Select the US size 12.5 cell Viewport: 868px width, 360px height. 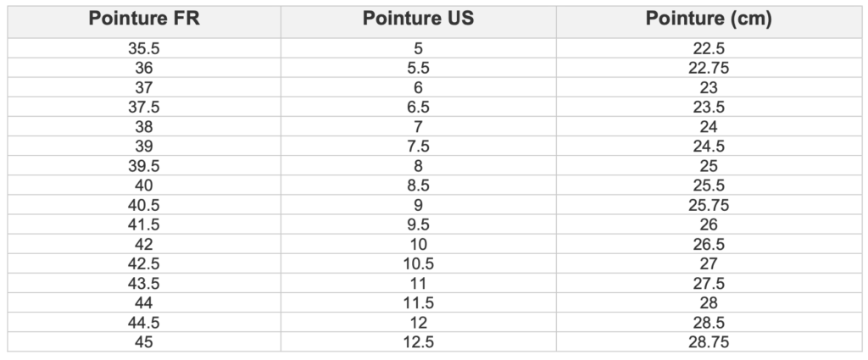pos(418,342)
